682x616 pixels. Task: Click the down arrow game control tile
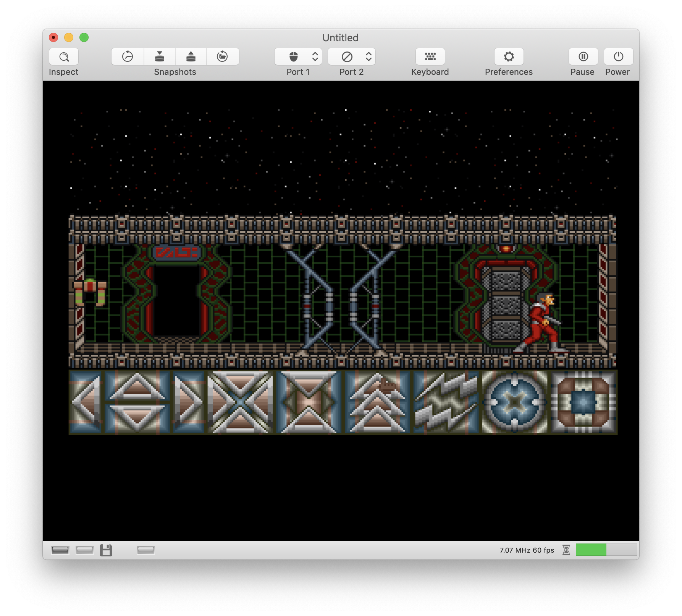[137, 418]
